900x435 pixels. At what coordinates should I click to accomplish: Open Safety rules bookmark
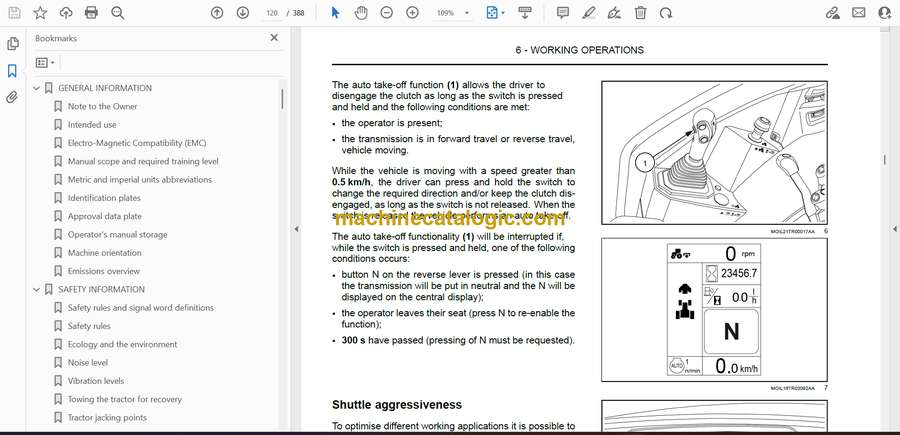(x=89, y=326)
